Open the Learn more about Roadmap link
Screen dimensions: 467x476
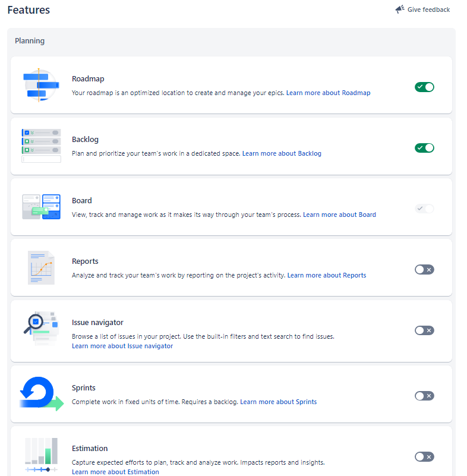(x=328, y=93)
